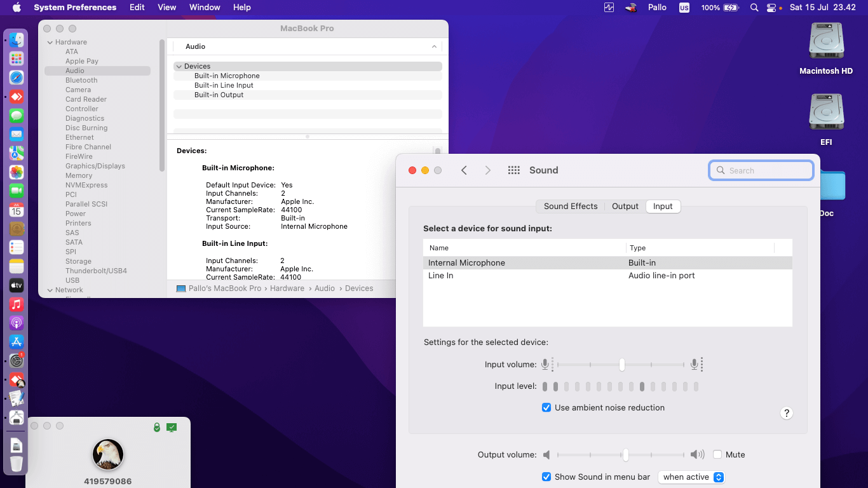Select Line In input device row
This screenshot has height=488, width=868.
(607, 276)
